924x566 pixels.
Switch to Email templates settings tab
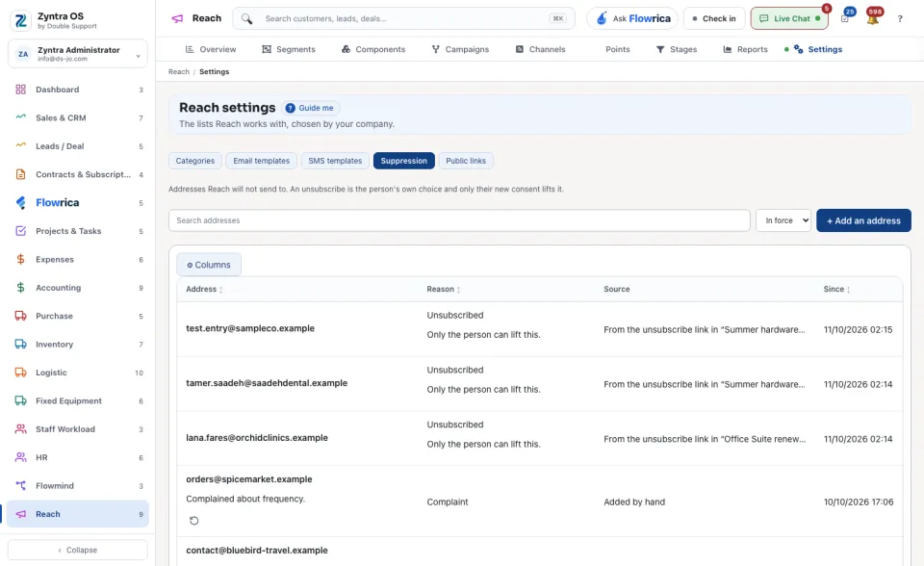pos(262,161)
